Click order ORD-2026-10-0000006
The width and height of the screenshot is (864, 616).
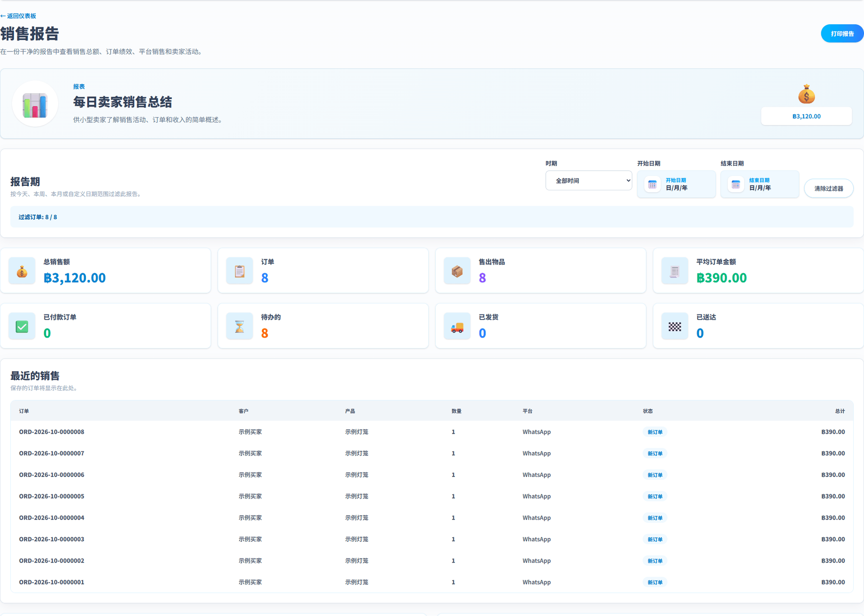pos(51,475)
